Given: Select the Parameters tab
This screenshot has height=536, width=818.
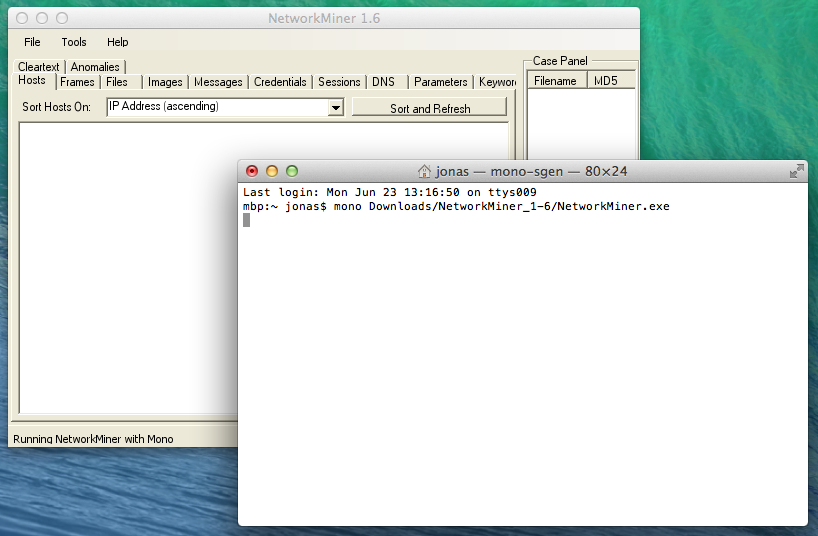Looking at the screenshot, I should (x=440, y=82).
